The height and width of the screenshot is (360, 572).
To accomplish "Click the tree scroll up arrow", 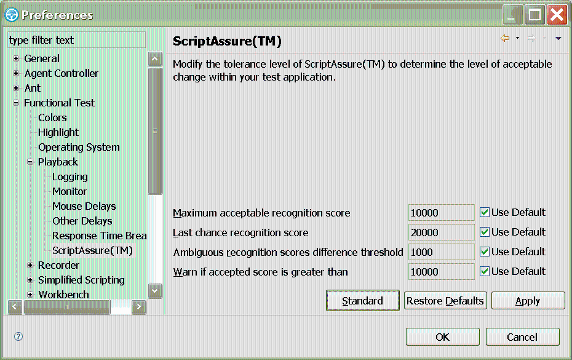I will 155,59.
